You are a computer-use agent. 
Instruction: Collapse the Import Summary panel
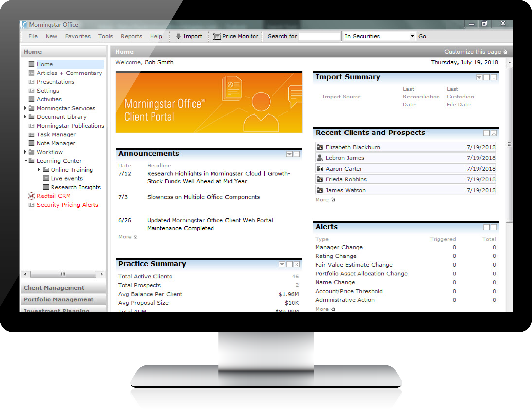[x=486, y=78]
